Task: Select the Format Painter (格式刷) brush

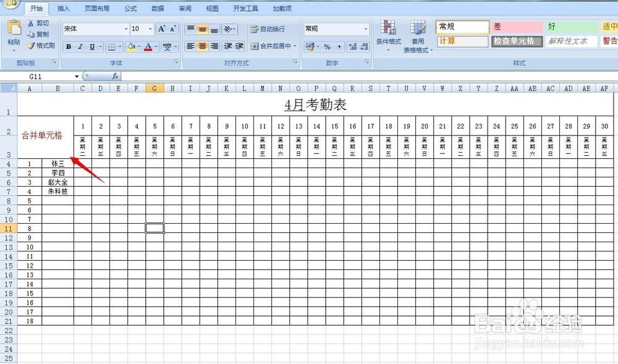Action: [31, 46]
